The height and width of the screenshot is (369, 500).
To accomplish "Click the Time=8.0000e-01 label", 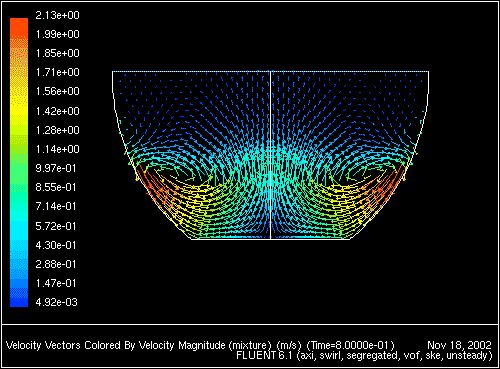I will [350, 345].
